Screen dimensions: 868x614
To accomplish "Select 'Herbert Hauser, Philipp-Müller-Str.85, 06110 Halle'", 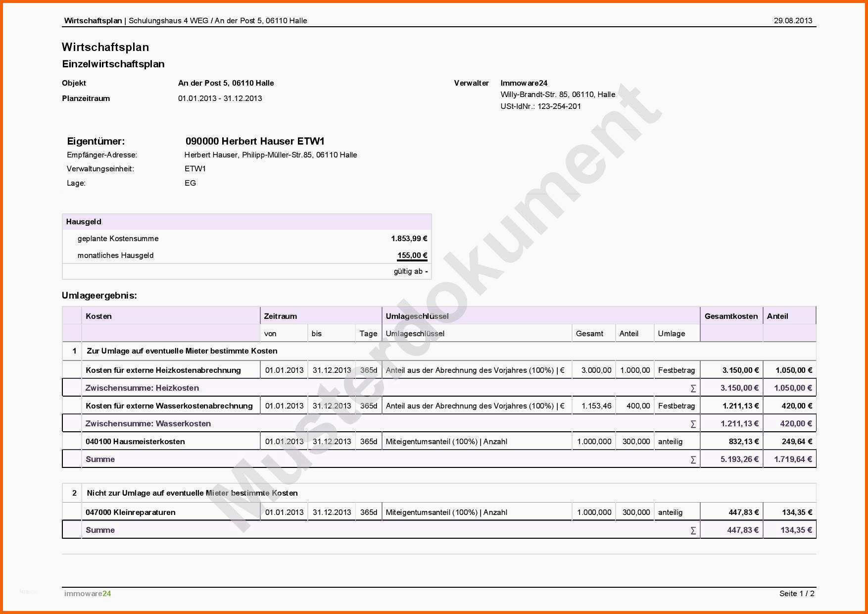I will pyautogui.click(x=271, y=155).
